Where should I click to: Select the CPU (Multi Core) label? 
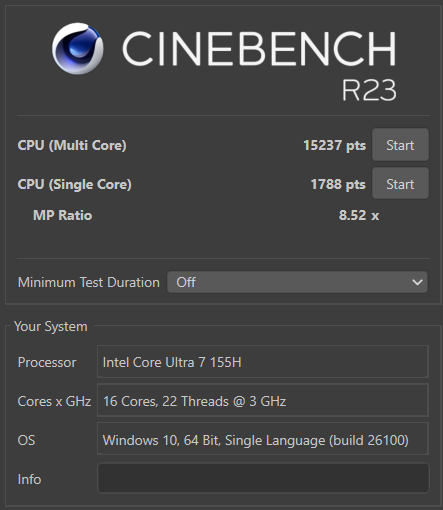coord(72,145)
